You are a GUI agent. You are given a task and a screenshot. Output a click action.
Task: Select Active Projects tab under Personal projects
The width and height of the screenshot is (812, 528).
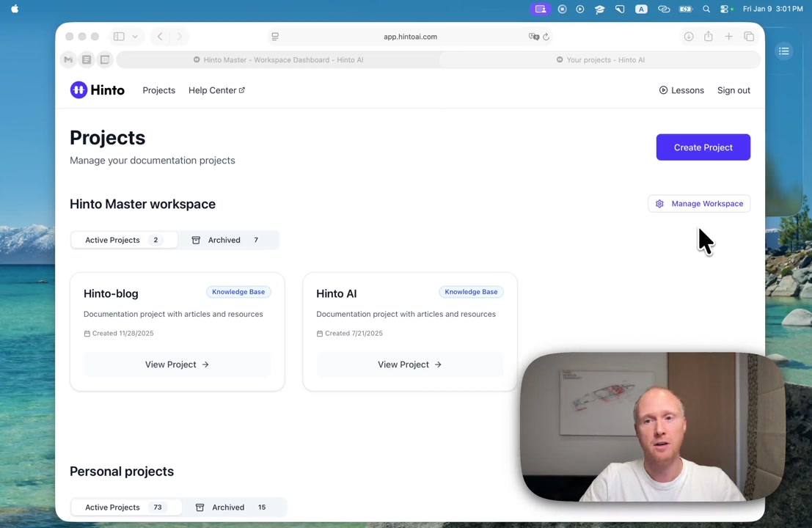click(x=123, y=507)
